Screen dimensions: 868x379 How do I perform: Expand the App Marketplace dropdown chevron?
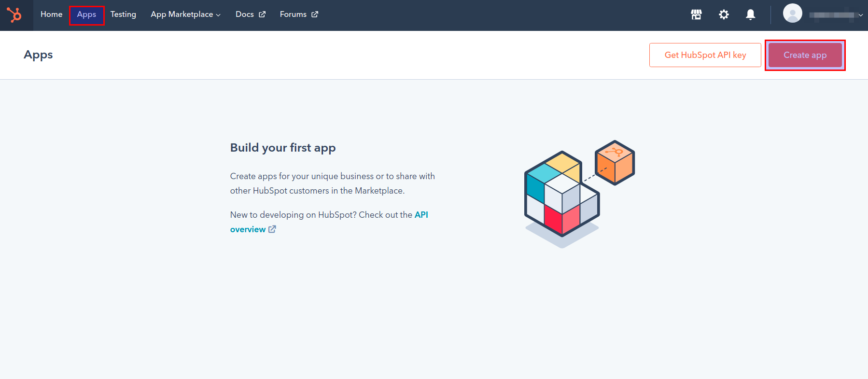pyautogui.click(x=218, y=15)
